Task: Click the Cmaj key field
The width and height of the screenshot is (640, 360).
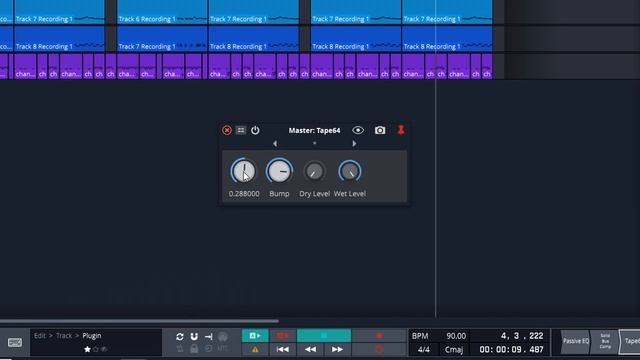Action: point(454,350)
